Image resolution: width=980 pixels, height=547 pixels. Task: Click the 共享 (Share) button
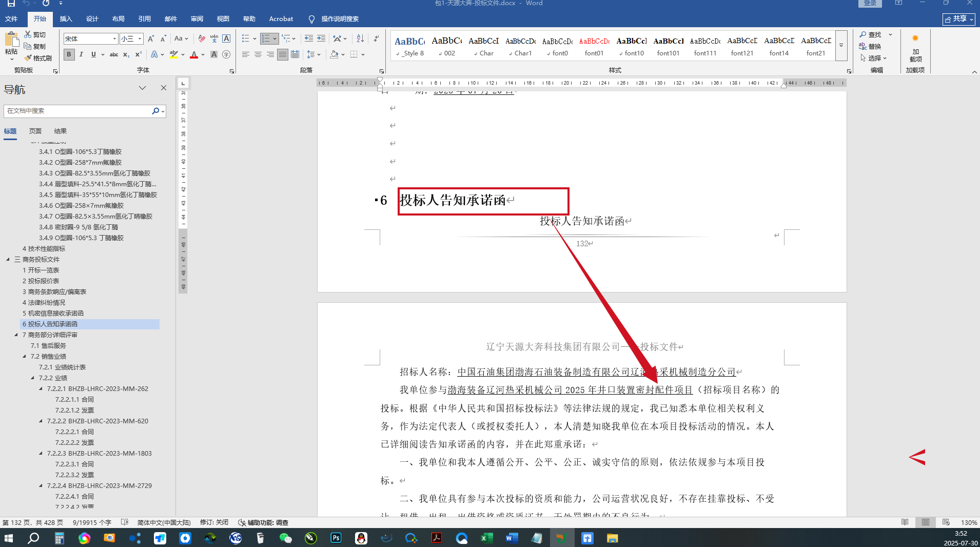[x=958, y=19]
